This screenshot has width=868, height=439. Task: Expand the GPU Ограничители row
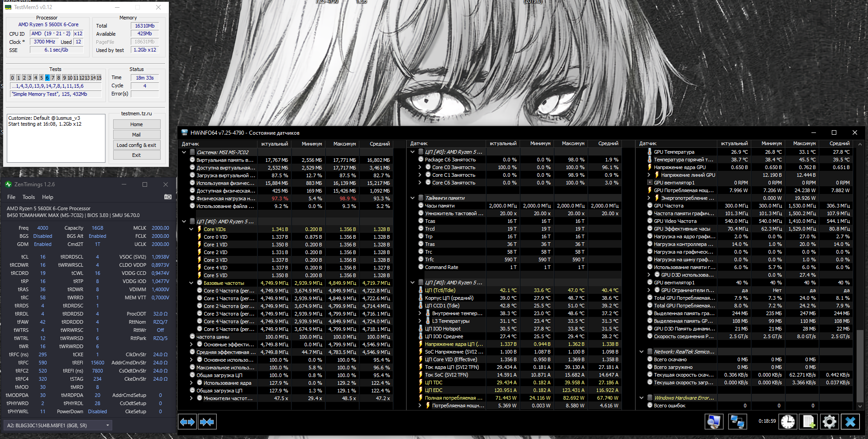click(649, 290)
